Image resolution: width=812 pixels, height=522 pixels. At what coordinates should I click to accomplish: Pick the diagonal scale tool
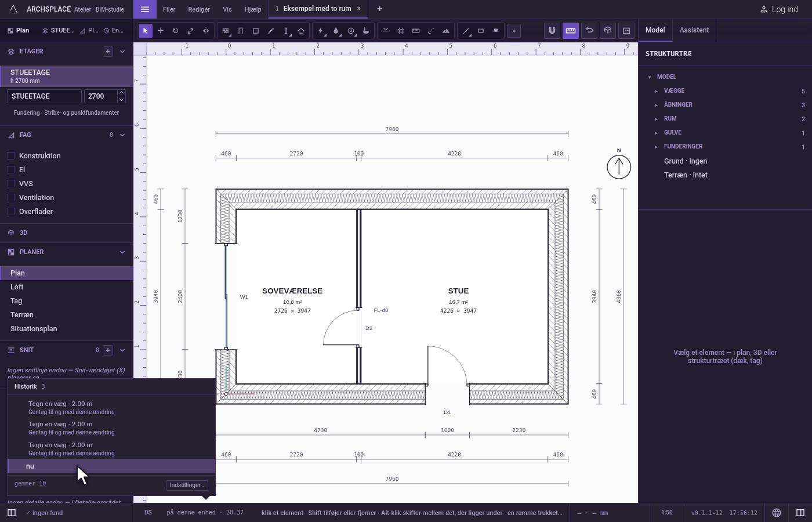191,31
